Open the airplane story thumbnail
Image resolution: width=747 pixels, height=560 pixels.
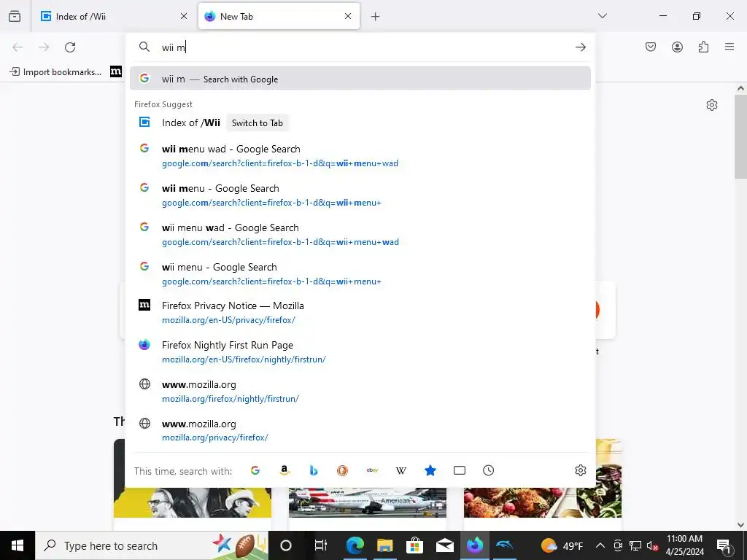click(368, 502)
